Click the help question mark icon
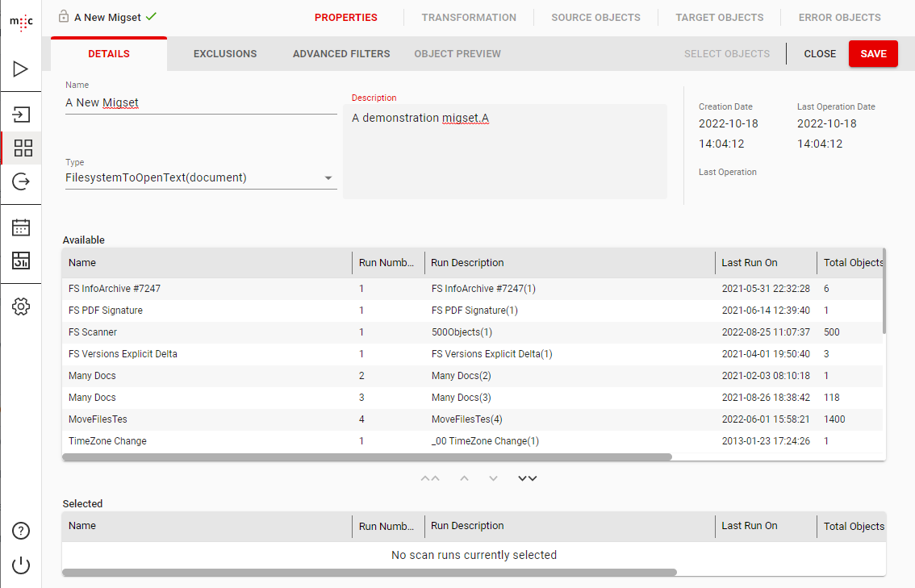The height and width of the screenshot is (588, 915). pyautogui.click(x=21, y=531)
